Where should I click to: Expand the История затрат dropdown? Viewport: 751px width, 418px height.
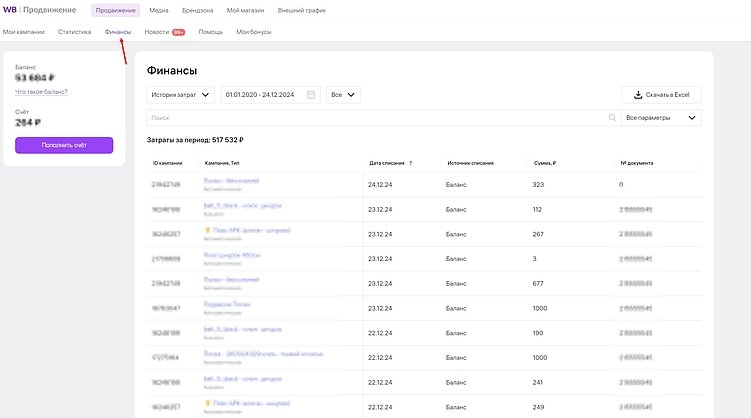[x=181, y=95]
